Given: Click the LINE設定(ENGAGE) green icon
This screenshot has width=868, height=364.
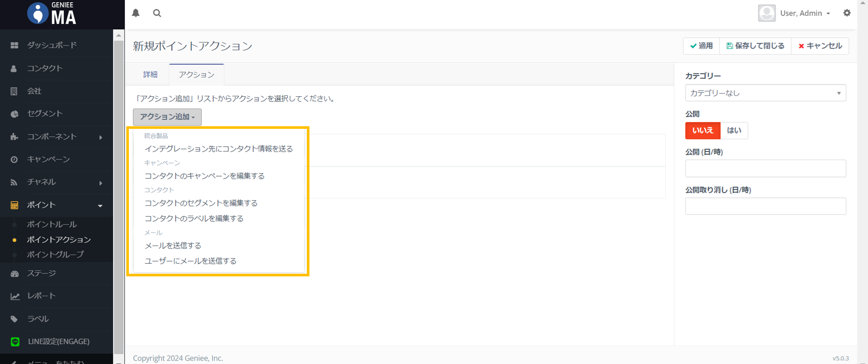Looking at the screenshot, I should [x=15, y=342].
